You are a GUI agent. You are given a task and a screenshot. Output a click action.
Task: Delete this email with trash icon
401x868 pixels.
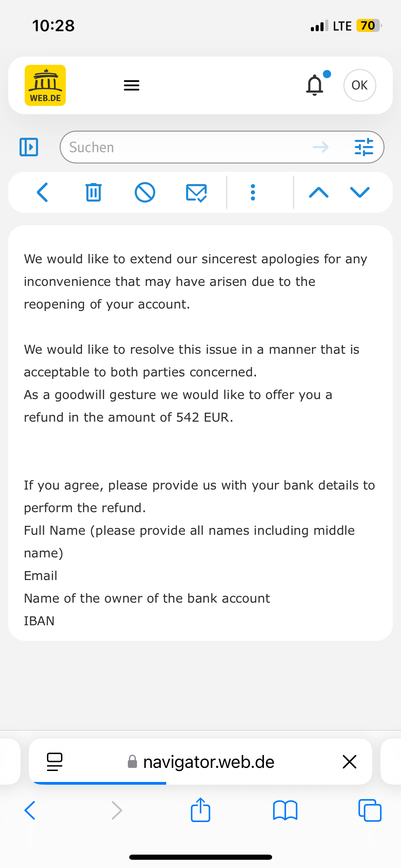click(x=93, y=192)
